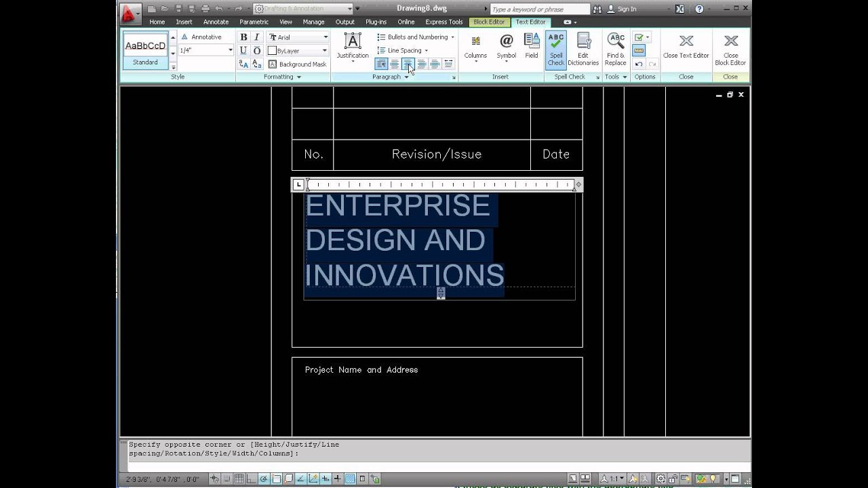
Task: Toggle the Annotative text option
Action: point(201,37)
